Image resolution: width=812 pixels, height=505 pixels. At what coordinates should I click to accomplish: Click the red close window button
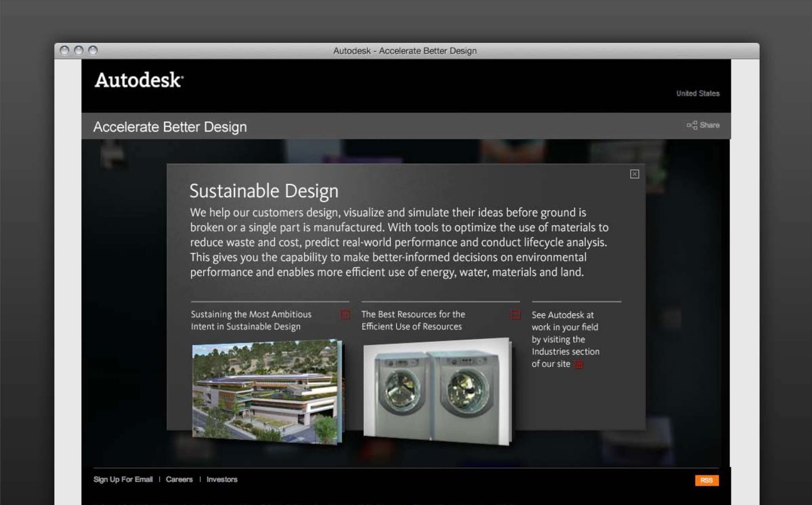pyautogui.click(x=64, y=50)
